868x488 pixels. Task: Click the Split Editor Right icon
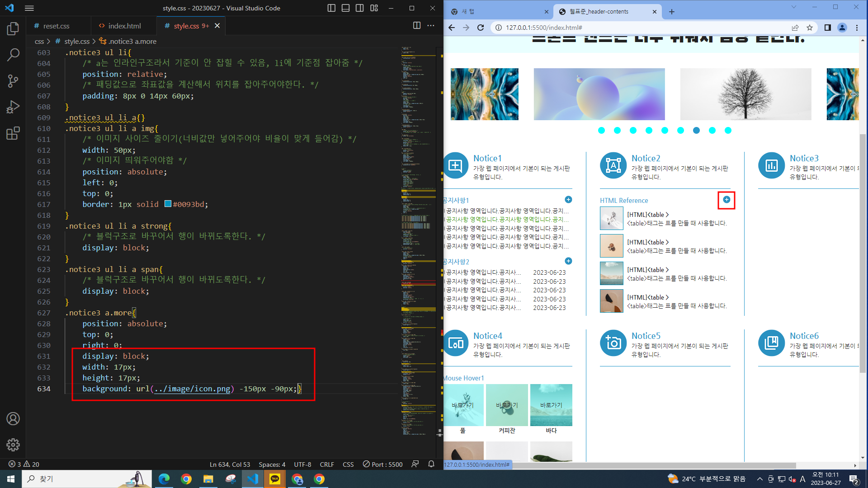pyautogui.click(x=417, y=26)
